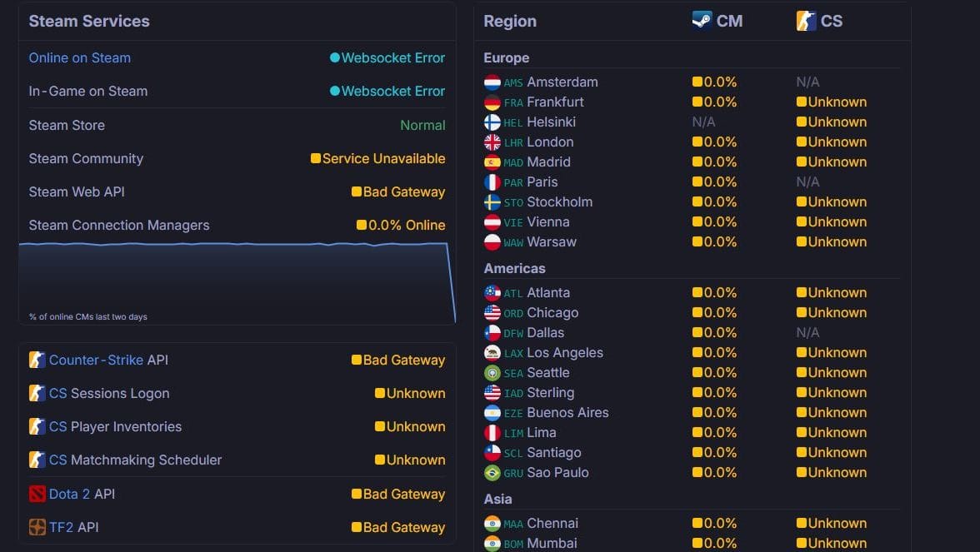The width and height of the screenshot is (980, 552).
Task: Select the Frankfurt region row
Action: (692, 102)
